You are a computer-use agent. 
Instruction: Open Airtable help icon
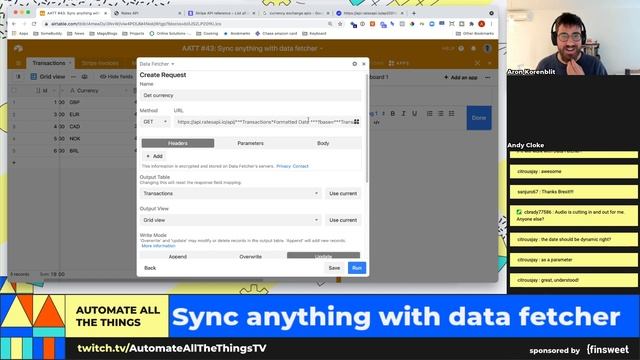(461, 48)
